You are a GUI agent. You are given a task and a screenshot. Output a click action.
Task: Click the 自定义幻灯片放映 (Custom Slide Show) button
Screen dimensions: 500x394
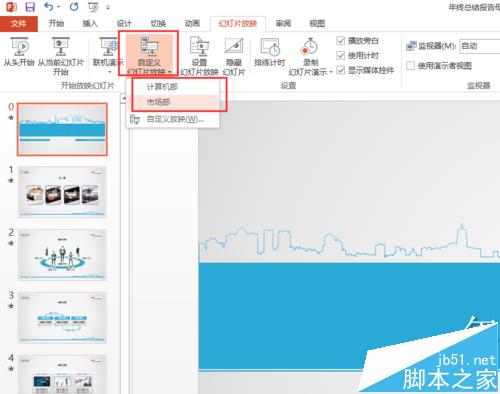(149, 55)
